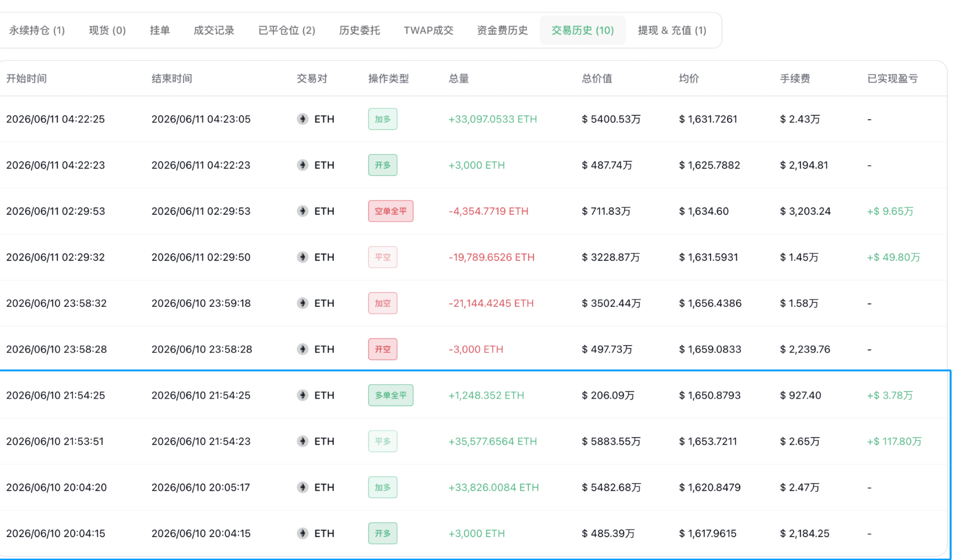Viewport: 955px width, 560px height.
Task: Click the amount -19,789.6526 ETH
Action: click(x=492, y=257)
